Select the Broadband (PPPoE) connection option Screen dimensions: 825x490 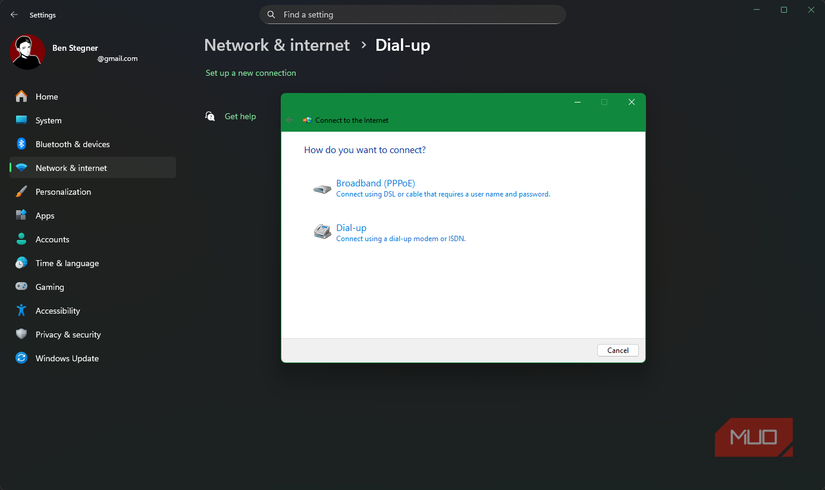pos(375,184)
